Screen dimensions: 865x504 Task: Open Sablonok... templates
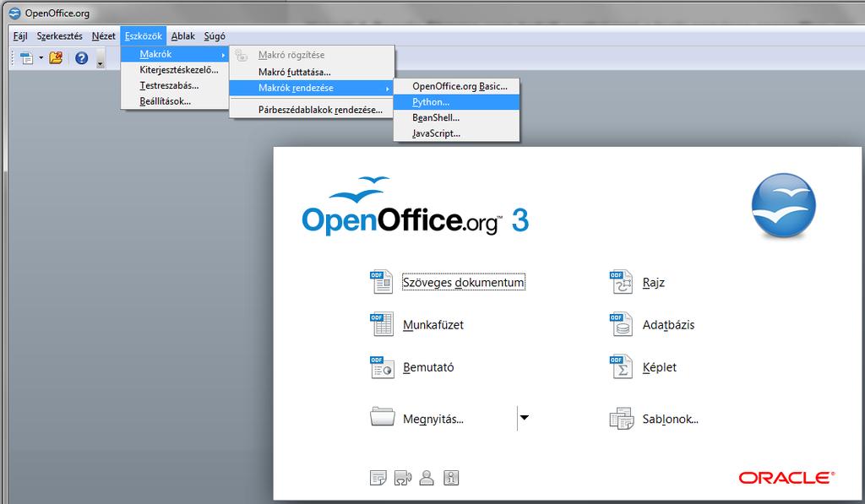670,419
